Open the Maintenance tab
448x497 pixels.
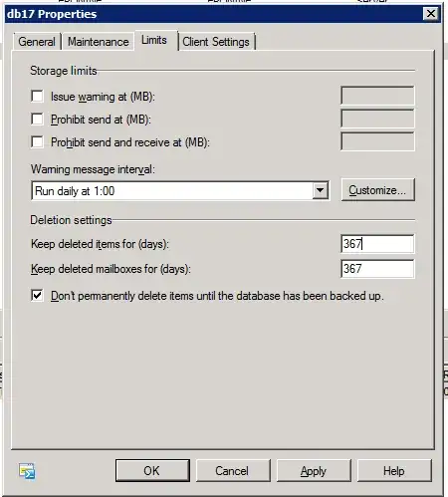(99, 42)
